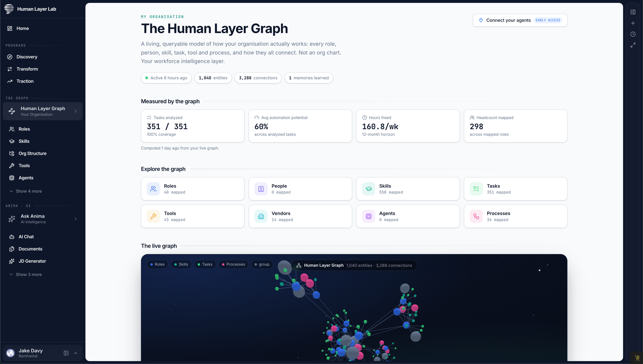
Task: Click the Avg automation potential 60% card
Action: [x=300, y=126]
